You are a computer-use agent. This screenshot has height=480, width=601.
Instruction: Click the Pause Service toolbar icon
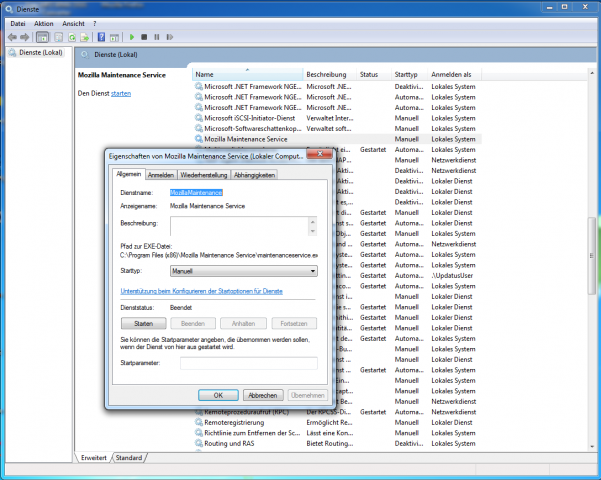pyautogui.click(x=157, y=37)
